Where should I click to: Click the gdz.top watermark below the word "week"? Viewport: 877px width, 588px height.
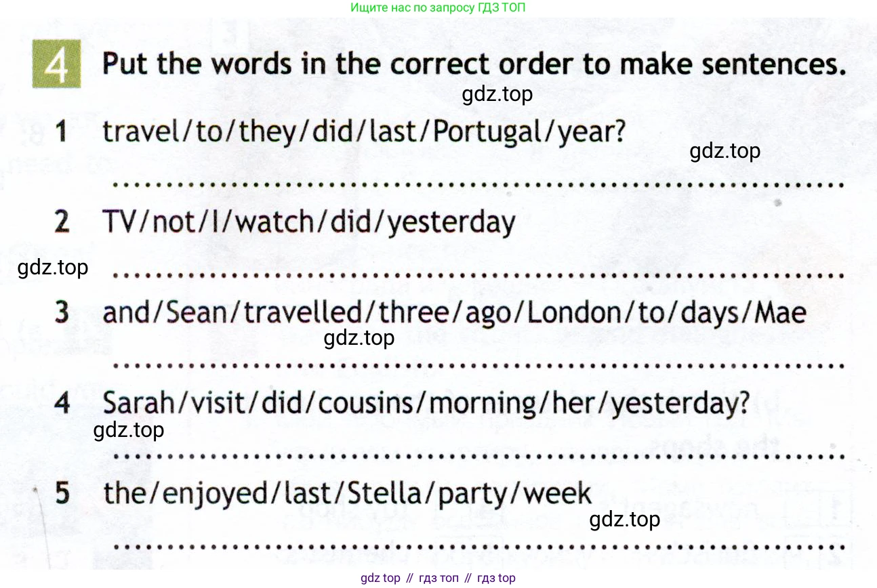point(624,520)
